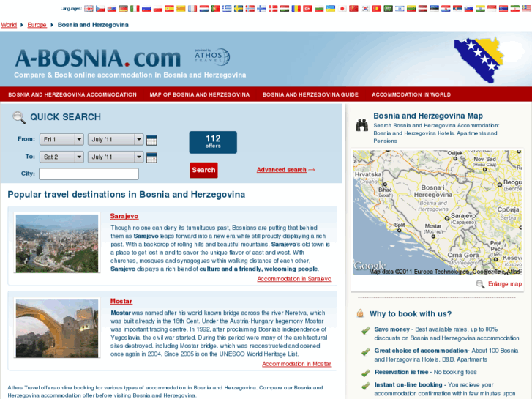This screenshot has height=399, width=532.
Task: Choose the Saudi Arabian flag language
Action: coord(389,9)
